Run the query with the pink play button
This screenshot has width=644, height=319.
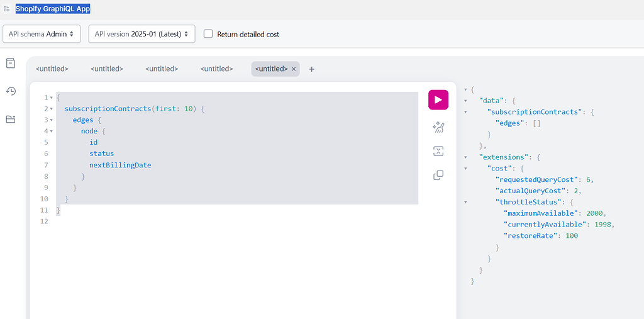[x=438, y=100]
